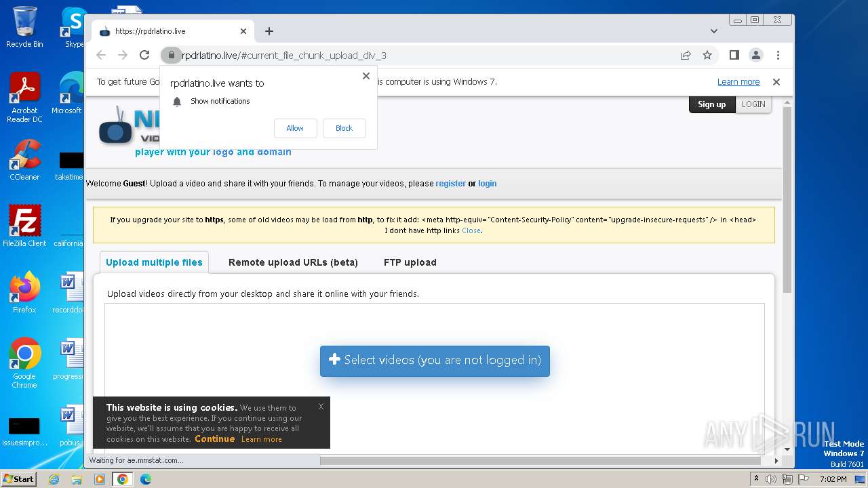Click the LOGIN button
The image size is (868, 488).
753,104
